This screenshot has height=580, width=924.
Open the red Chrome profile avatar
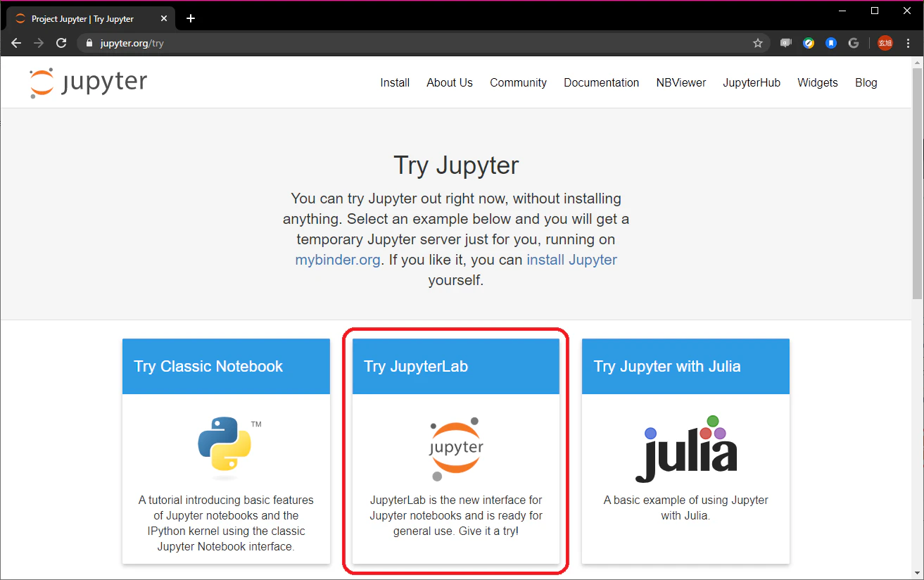click(885, 43)
